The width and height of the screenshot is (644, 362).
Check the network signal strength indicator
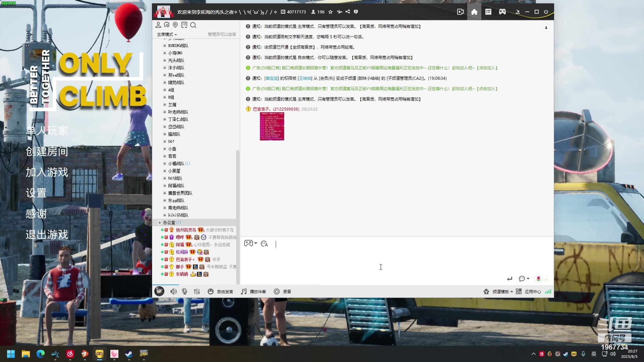(x=548, y=292)
